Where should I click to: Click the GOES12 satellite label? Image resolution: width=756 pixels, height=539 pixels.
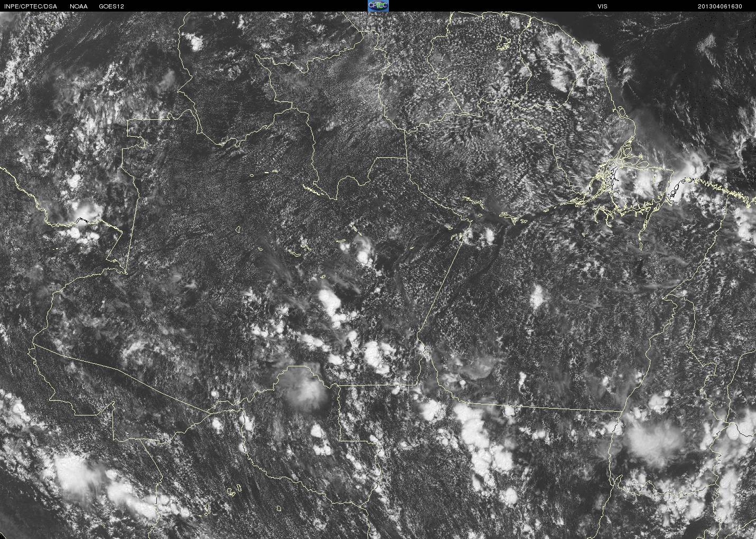coord(111,6)
